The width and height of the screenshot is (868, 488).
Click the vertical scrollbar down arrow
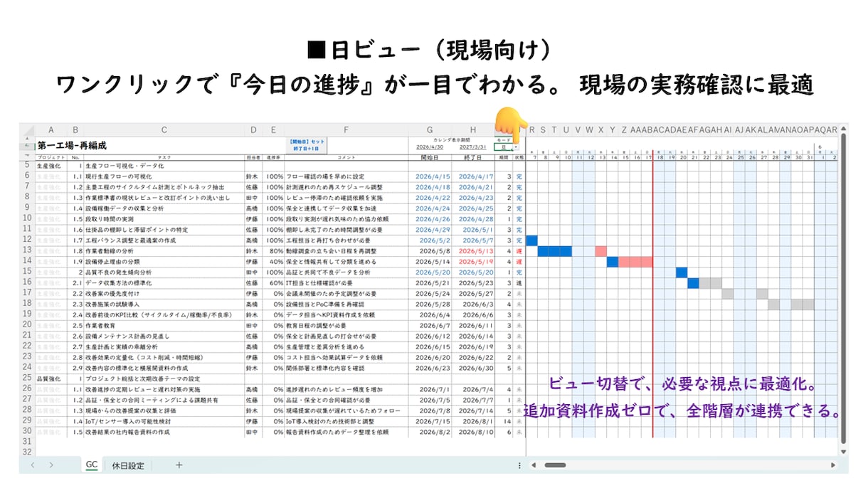(844, 451)
